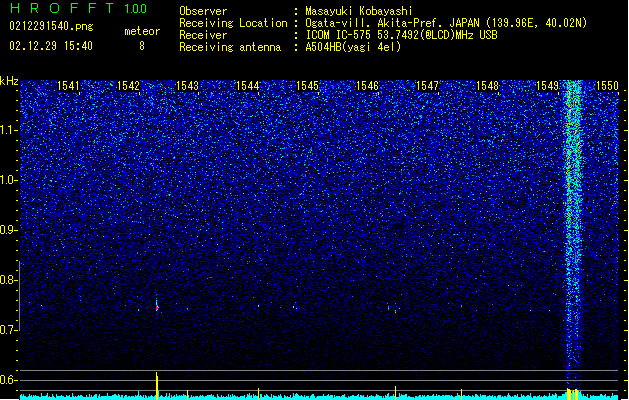
Task: Click the Receiver label
Action: tap(203, 35)
